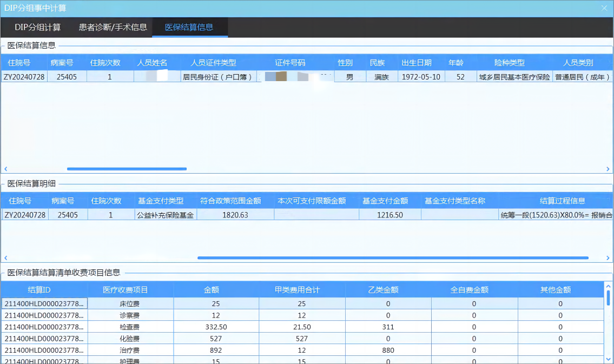The image size is (614, 364).
Task: Close the DIP分组事中计算 dialog
Action: 604,8
